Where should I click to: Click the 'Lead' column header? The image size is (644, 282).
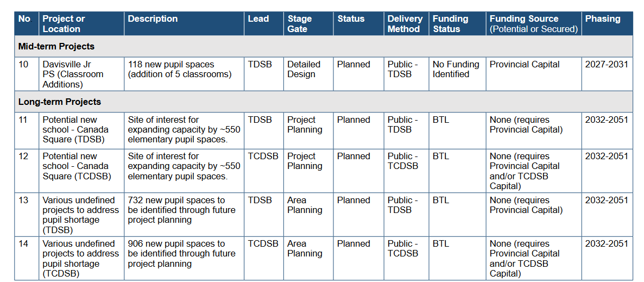258,19
